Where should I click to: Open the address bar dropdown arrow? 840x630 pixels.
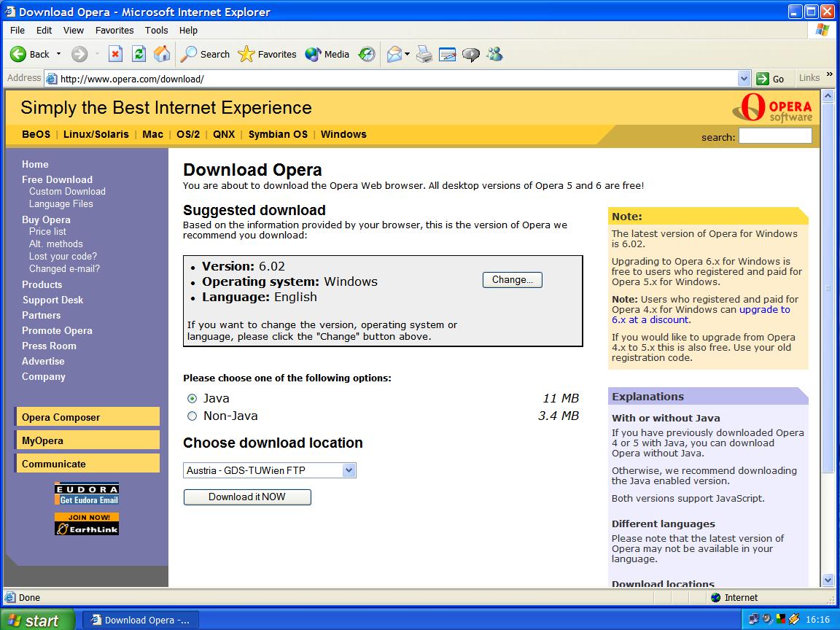744,79
